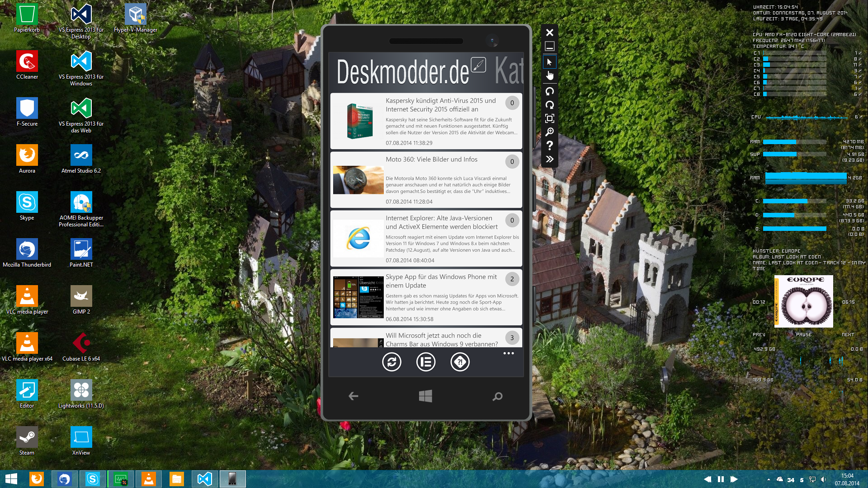
Task: Select the single point pointer tool in emulator toolbar
Action: coord(549,62)
